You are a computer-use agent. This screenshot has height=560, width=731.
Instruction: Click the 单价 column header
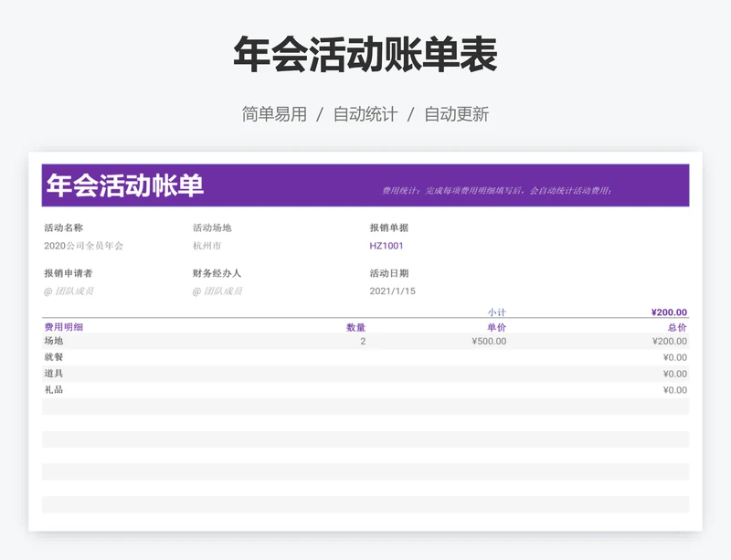click(x=496, y=327)
